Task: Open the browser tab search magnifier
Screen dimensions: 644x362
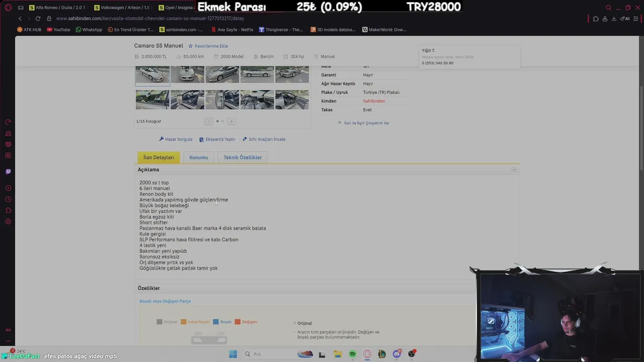Action: pos(608,8)
